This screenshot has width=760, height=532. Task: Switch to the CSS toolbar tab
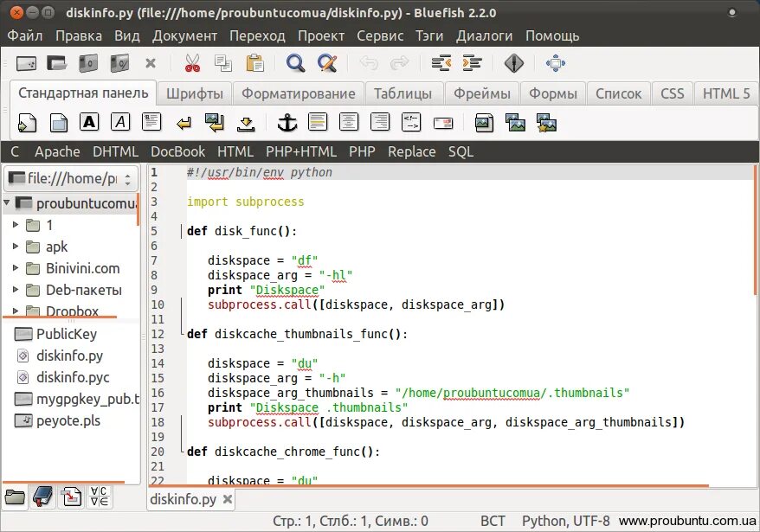click(673, 93)
